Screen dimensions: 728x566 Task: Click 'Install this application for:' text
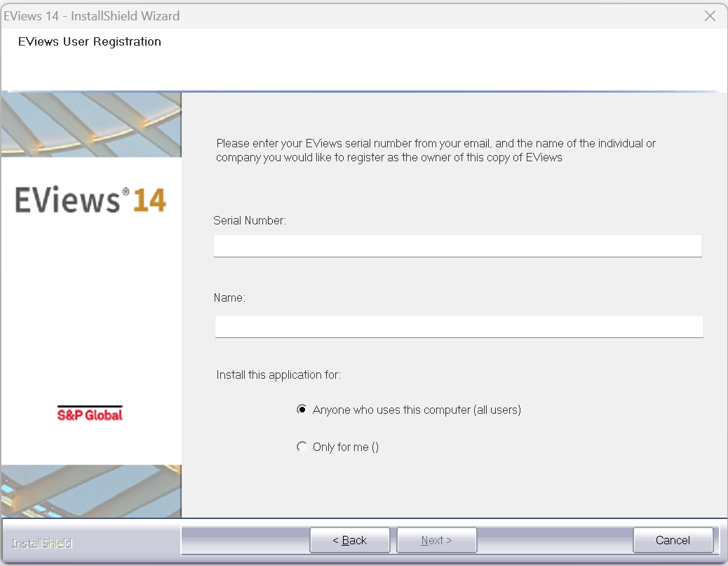278,375
